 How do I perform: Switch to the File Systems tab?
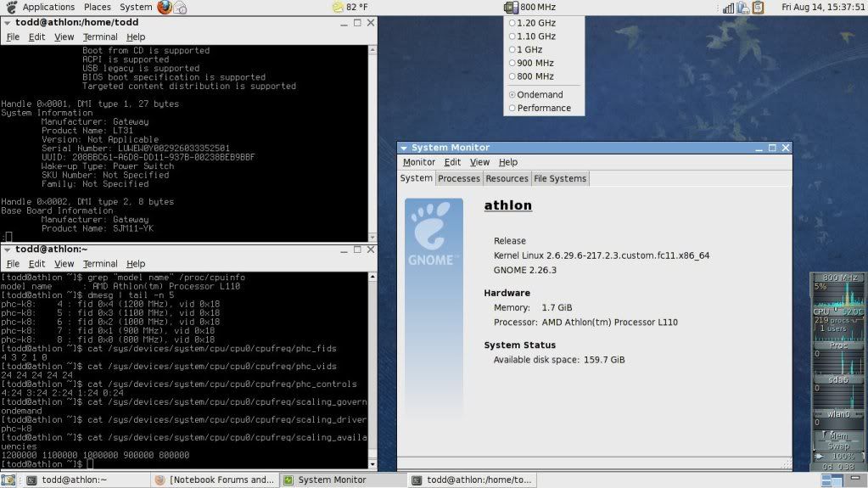click(x=560, y=178)
